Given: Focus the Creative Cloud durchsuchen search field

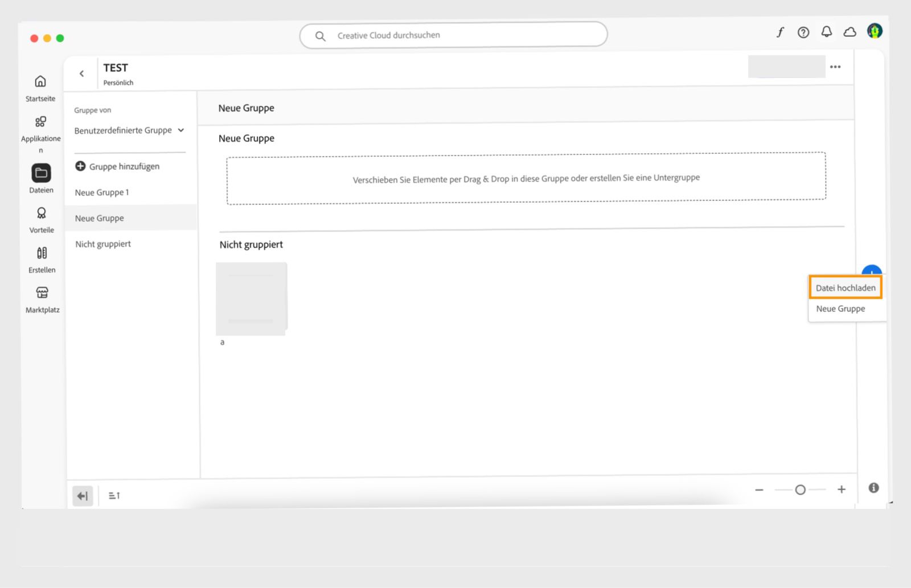Looking at the screenshot, I should tap(453, 35).
